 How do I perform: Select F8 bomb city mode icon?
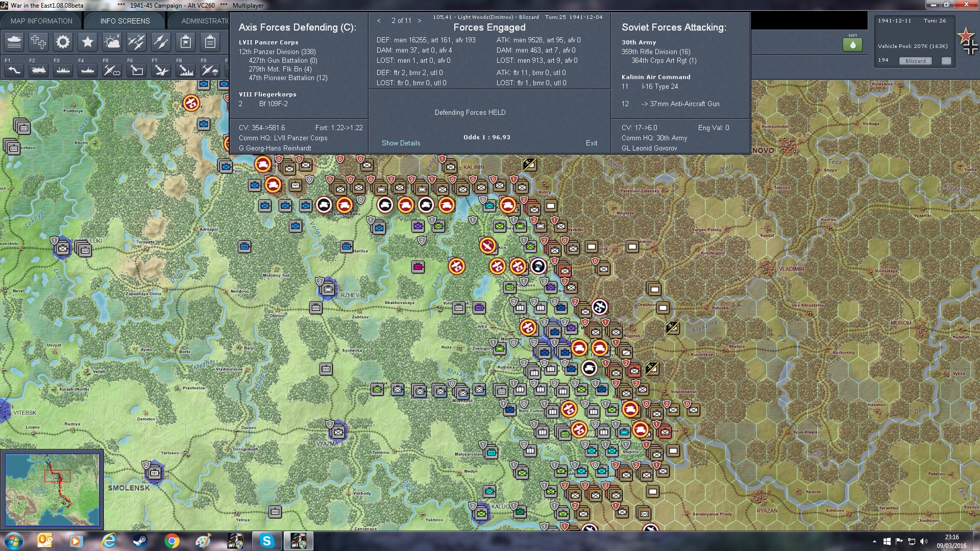pos(186,70)
